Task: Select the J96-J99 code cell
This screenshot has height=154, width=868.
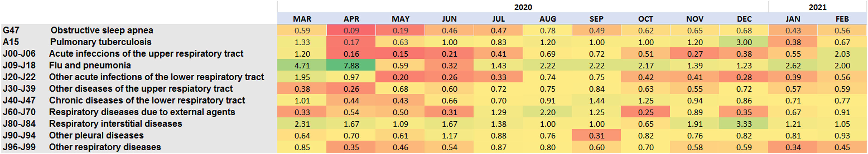Action: click(19, 147)
